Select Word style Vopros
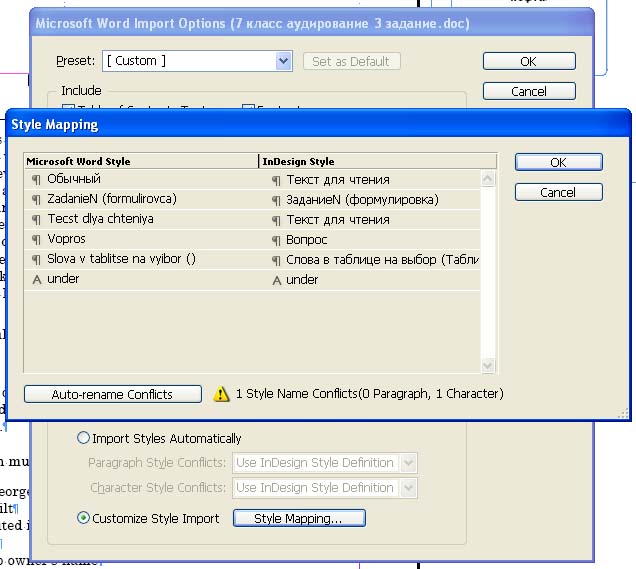 [67, 239]
